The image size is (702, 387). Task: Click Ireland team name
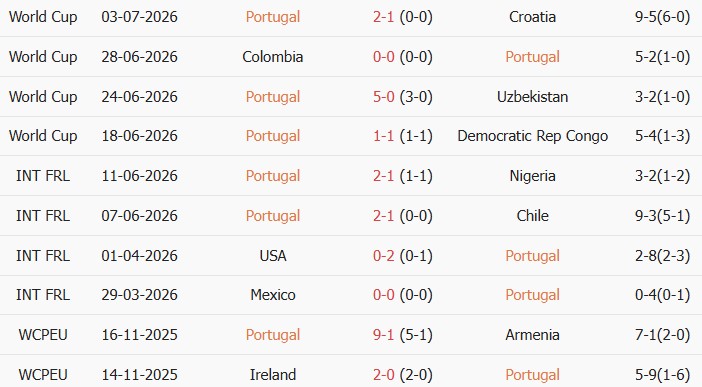[x=273, y=374]
